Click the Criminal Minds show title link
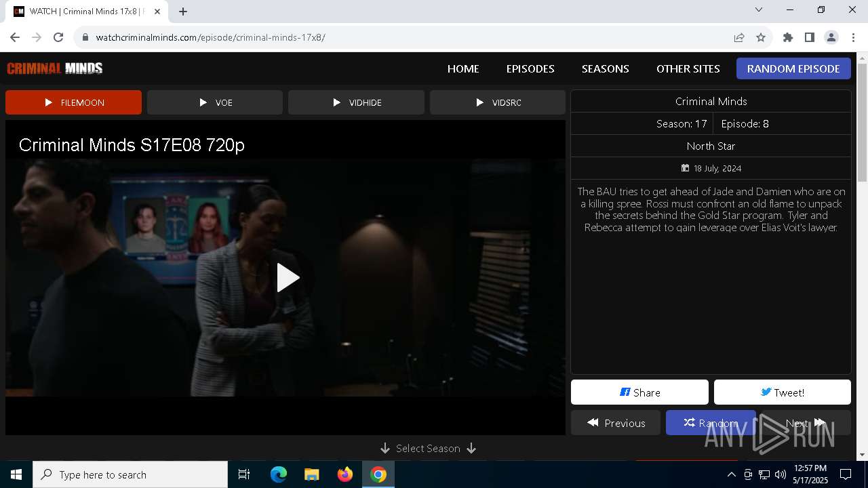Viewport: 868px width, 488px height. coord(711,101)
